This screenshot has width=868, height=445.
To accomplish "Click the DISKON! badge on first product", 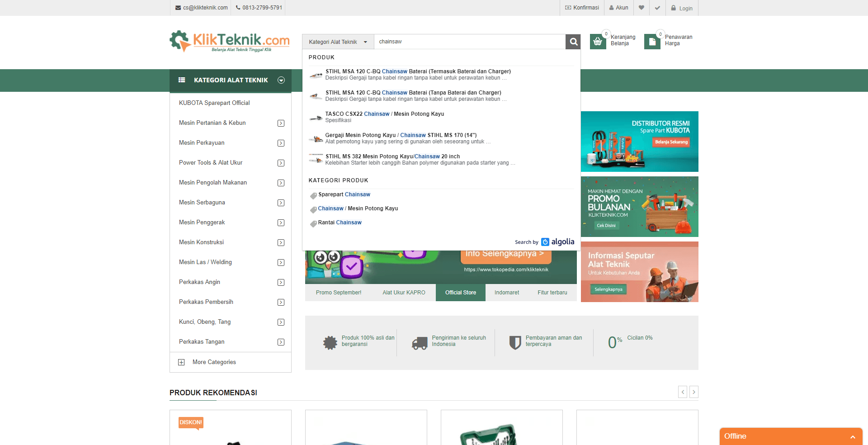I will pyautogui.click(x=191, y=423).
